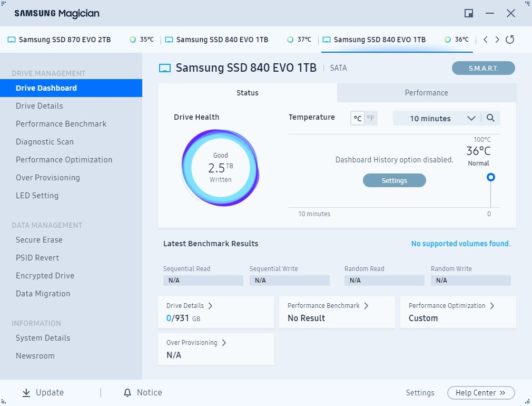
Task: Switch to the Performance tab
Action: click(427, 93)
